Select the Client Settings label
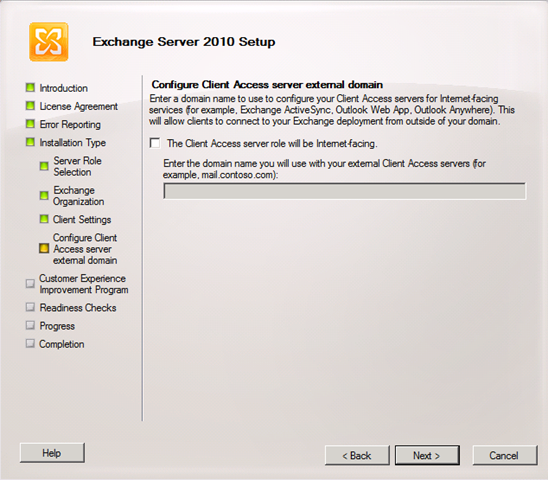548x480 pixels. coord(82,220)
